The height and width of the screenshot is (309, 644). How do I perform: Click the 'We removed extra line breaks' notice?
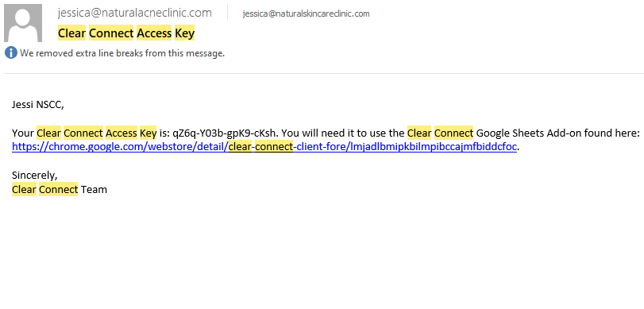click(x=122, y=53)
